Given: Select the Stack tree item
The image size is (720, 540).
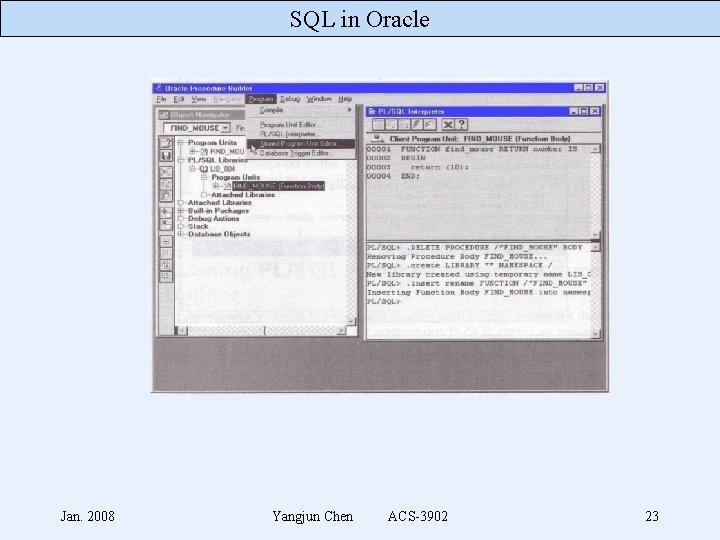Looking at the screenshot, I should click(x=198, y=226).
